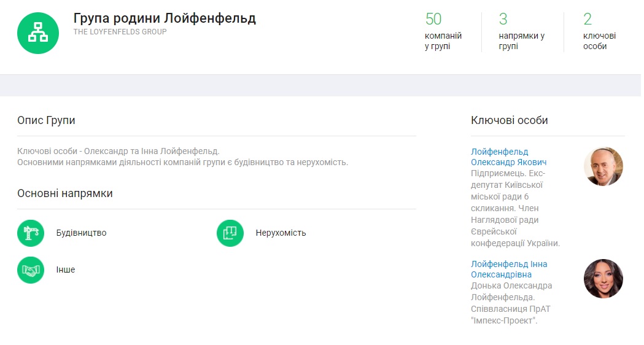The height and width of the screenshot is (345, 644).
Task: Click the group description text paragraph
Action: pyautogui.click(x=182, y=157)
